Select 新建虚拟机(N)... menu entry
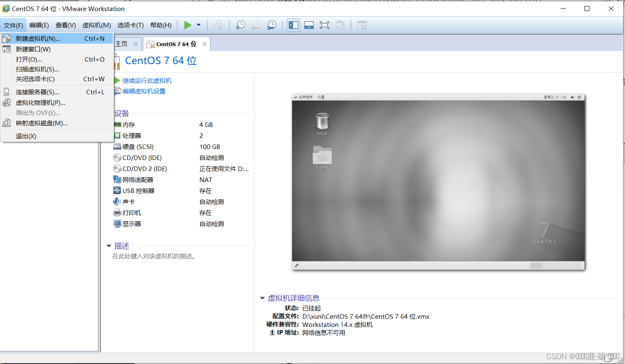Image resolution: width=625 pixels, height=364 pixels. click(x=57, y=38)
